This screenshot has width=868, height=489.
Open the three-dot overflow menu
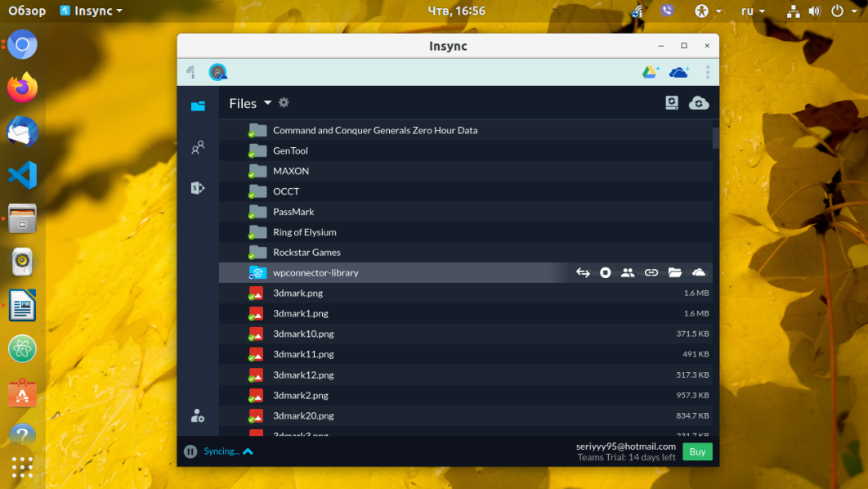tap(708, 72)
